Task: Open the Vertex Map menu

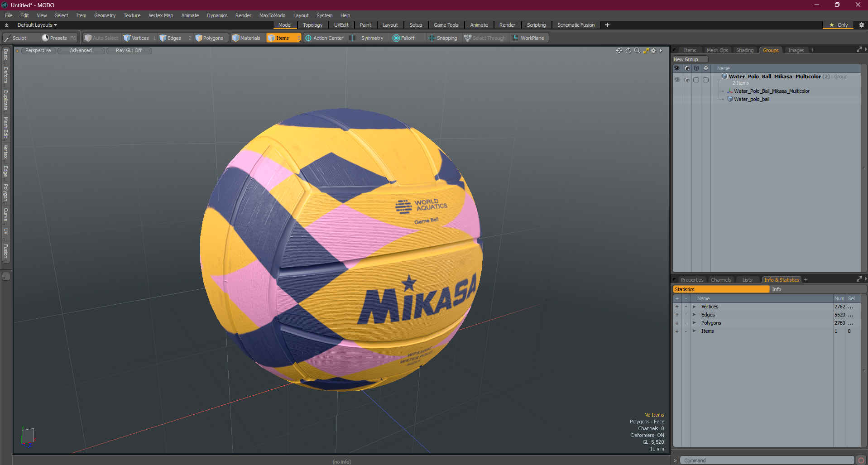Action: click(161, 15)
